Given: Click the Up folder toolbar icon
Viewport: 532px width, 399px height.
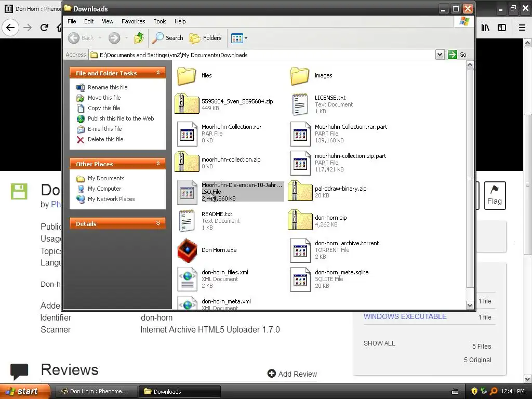Looking at the screenshot, I should pos(139,38).
